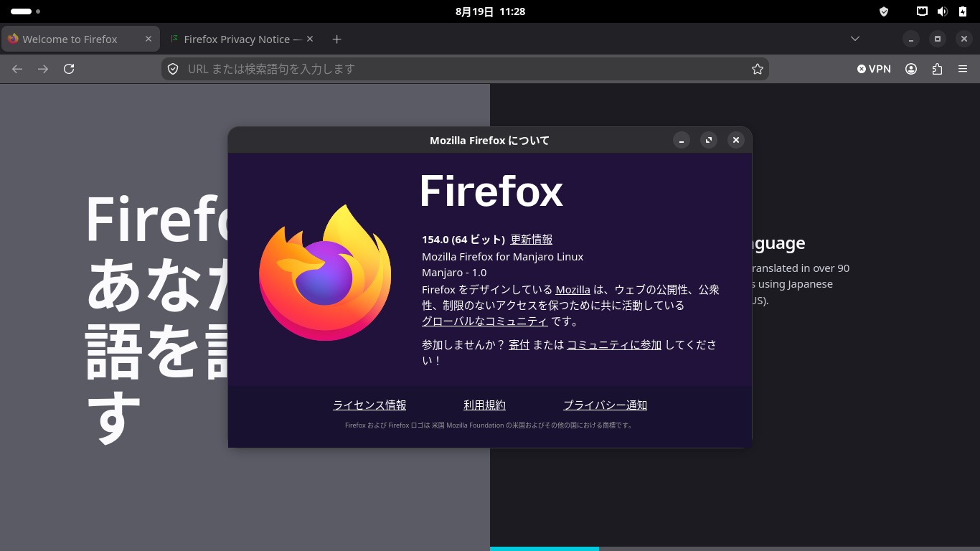Close the Firefox Privacy Notice tab
Viewport: 980px width, 551px height.
pyautogui.click(x=311, y=39)
